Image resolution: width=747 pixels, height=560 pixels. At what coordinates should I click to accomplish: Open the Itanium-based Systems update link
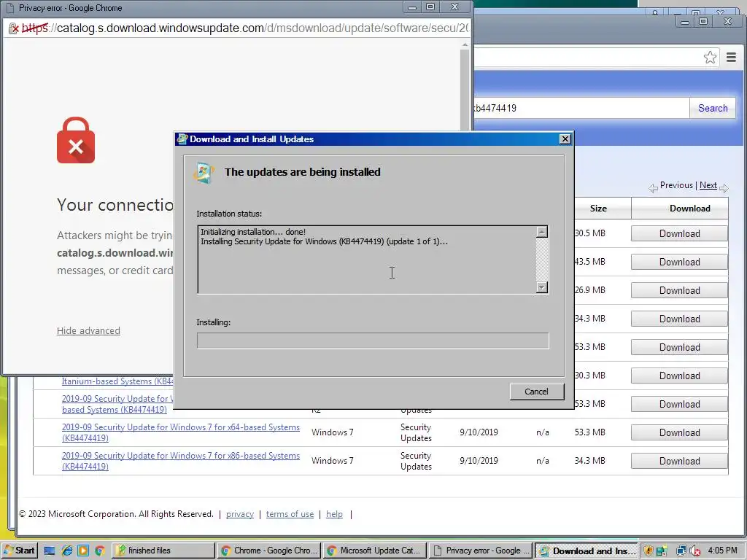point(117,381)
